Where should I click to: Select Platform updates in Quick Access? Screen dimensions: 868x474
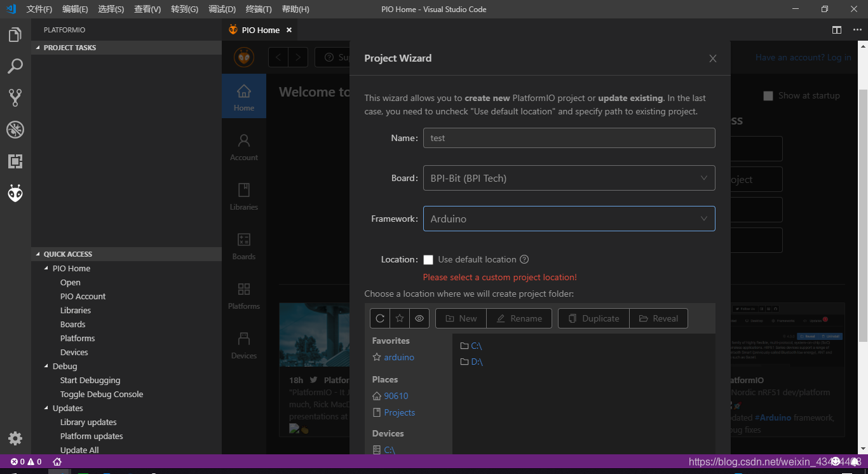[92, 436]
